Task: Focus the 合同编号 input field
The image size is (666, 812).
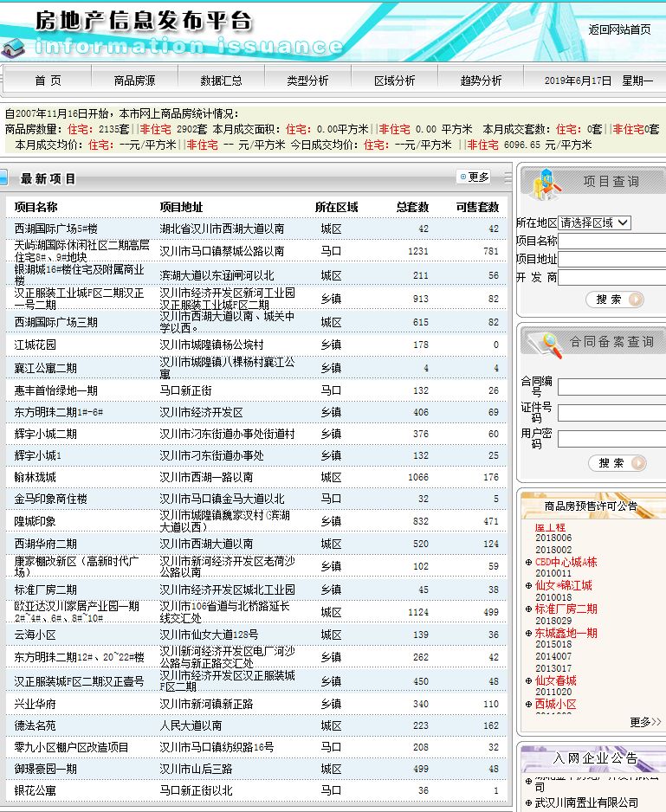Action: (x=612, y=387)
